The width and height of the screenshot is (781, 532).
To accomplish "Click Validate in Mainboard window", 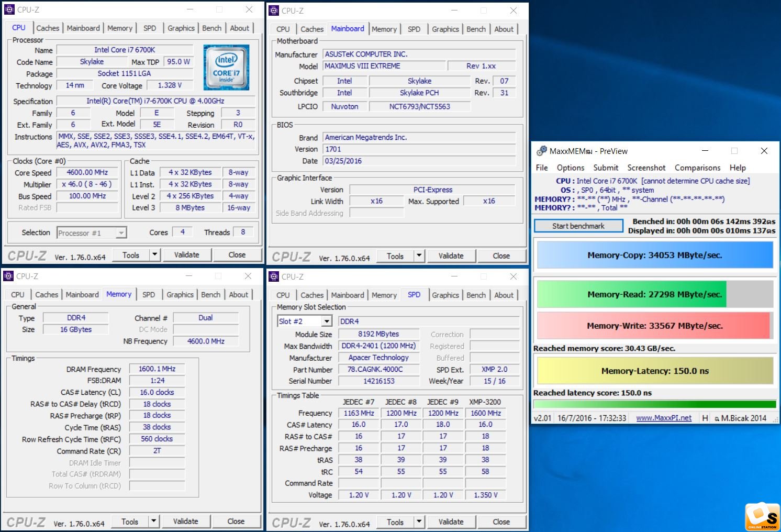I will 451,256.
